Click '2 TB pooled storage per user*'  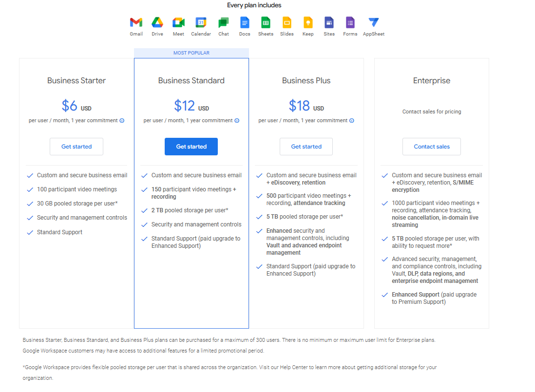[190, 210]
